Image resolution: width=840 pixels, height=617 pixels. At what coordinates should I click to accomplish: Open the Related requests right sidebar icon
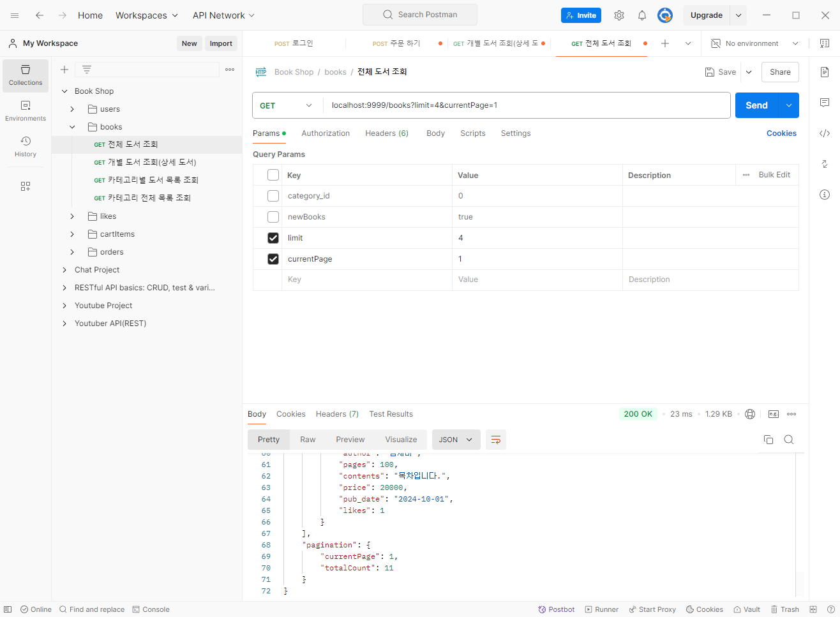[825, 164]
